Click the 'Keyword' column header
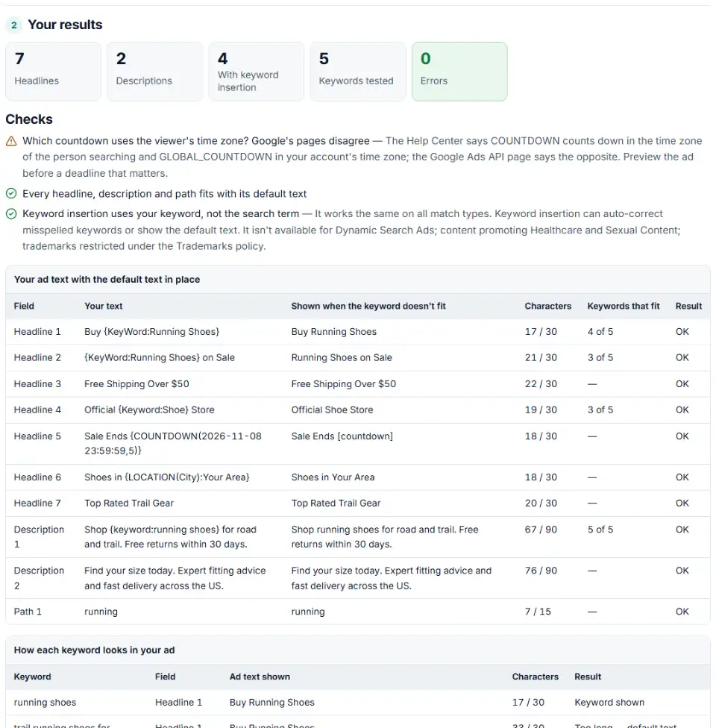 [x=33, y=677]
